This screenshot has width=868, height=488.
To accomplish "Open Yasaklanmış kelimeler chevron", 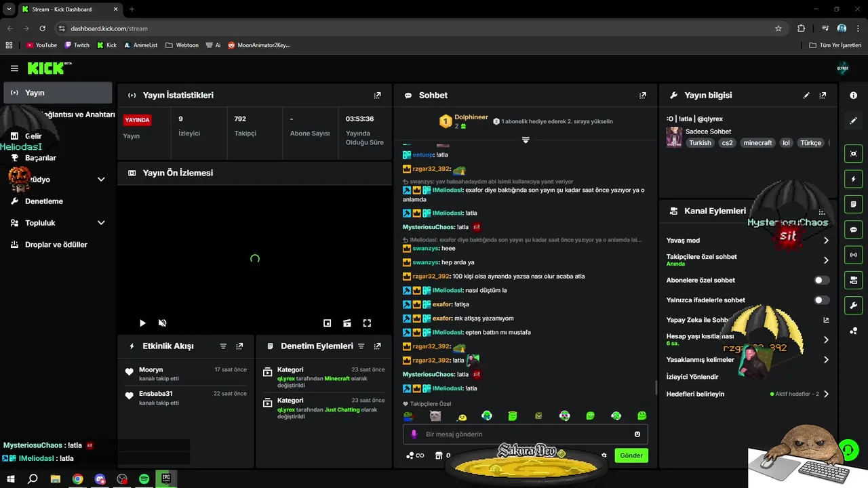I will 826,360.
